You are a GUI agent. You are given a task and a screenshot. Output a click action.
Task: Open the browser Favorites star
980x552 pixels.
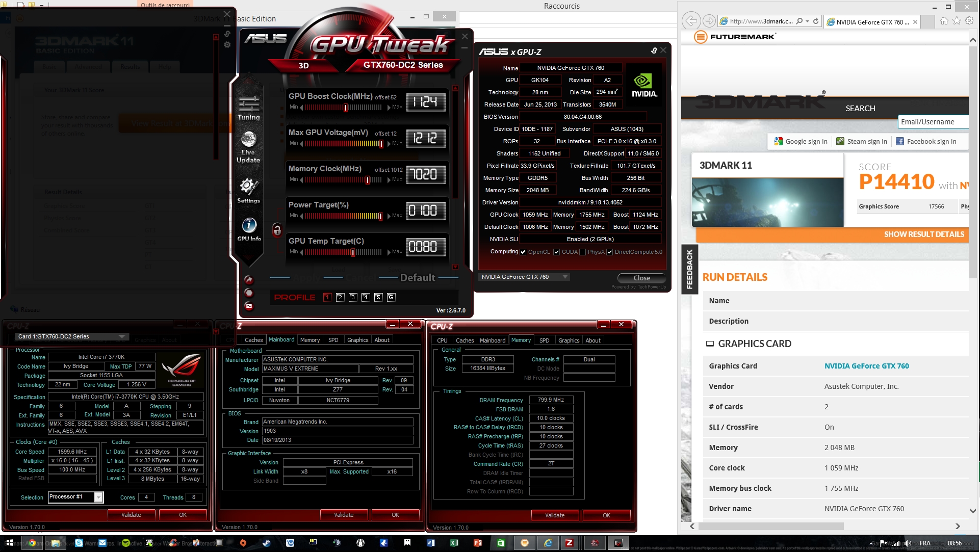coord(957,21)
